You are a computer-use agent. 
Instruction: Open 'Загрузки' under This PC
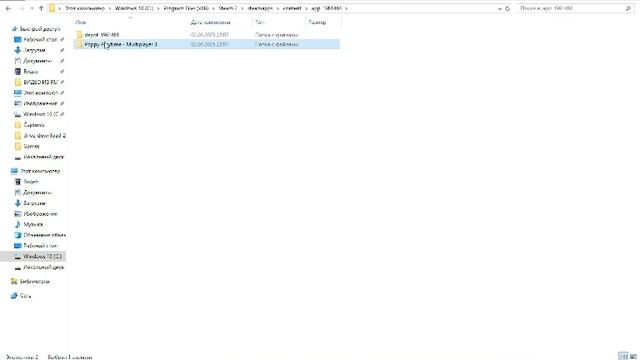[x=34, y=203]
